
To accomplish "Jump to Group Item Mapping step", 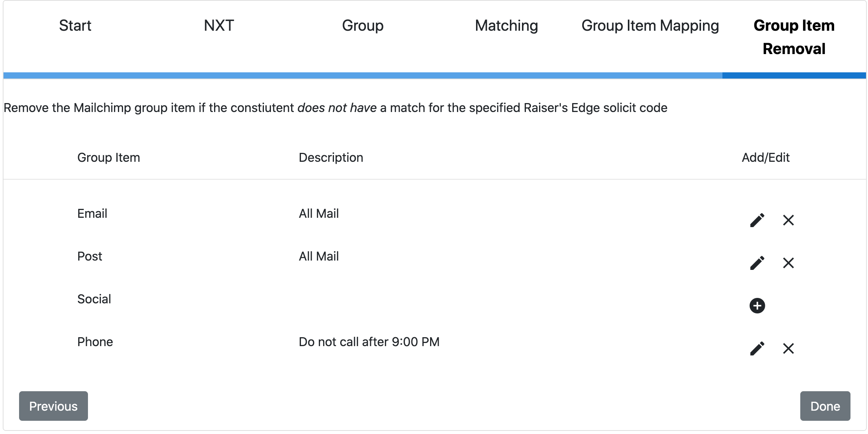I will coord(650,26).
